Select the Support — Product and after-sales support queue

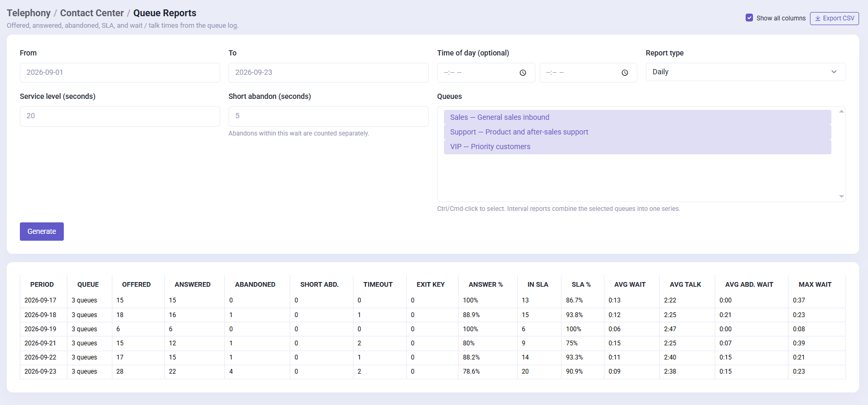(637, 132)
